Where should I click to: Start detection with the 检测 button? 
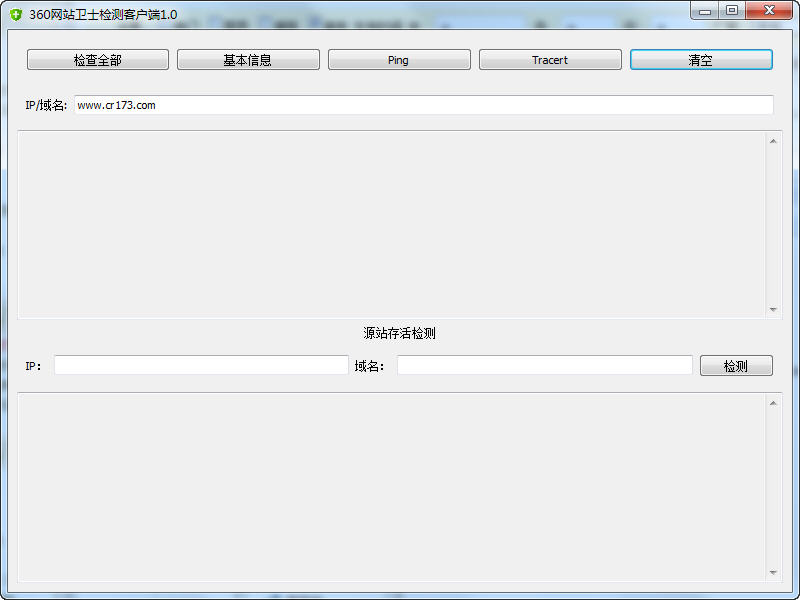pyautogui.click(x=736, y=365)
